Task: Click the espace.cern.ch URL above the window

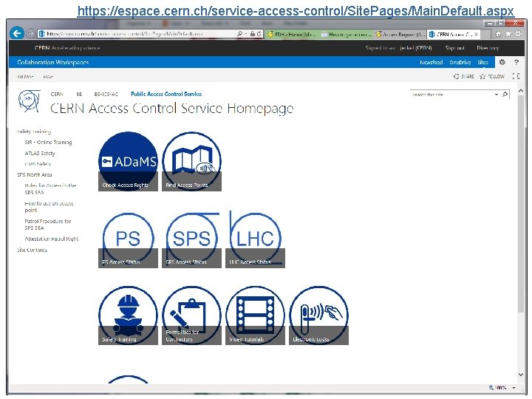Action: point(296,11)
